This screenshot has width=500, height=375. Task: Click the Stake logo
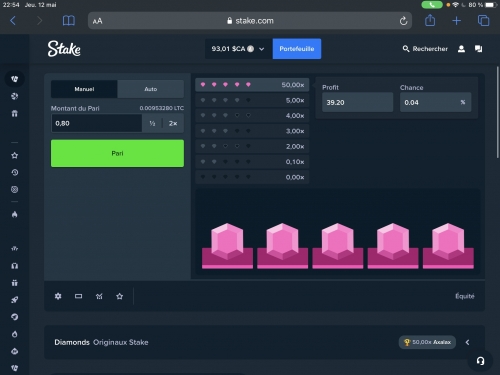(64, 49)
